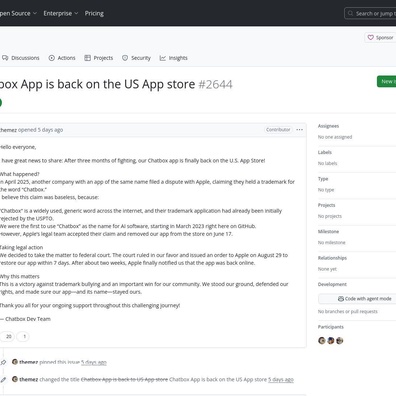The height and width of the screenshot is (396, 396).
Task: Open the Development sidebar section
Action: point(332,284)
